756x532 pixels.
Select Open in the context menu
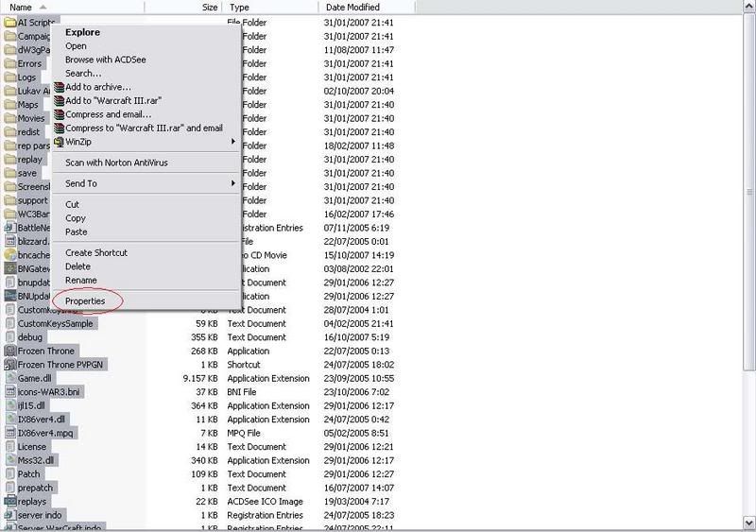(76, 45)
